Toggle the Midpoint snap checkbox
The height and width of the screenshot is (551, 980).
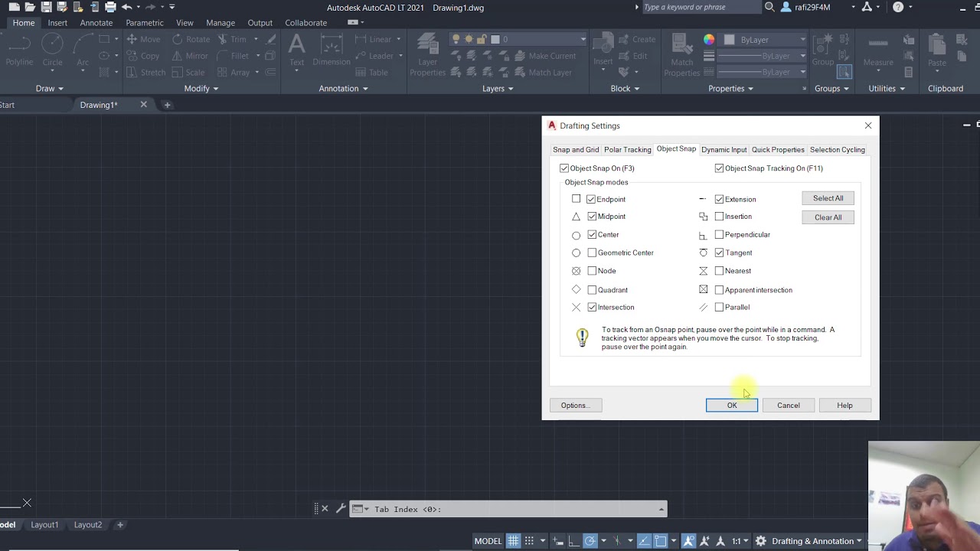592,217
